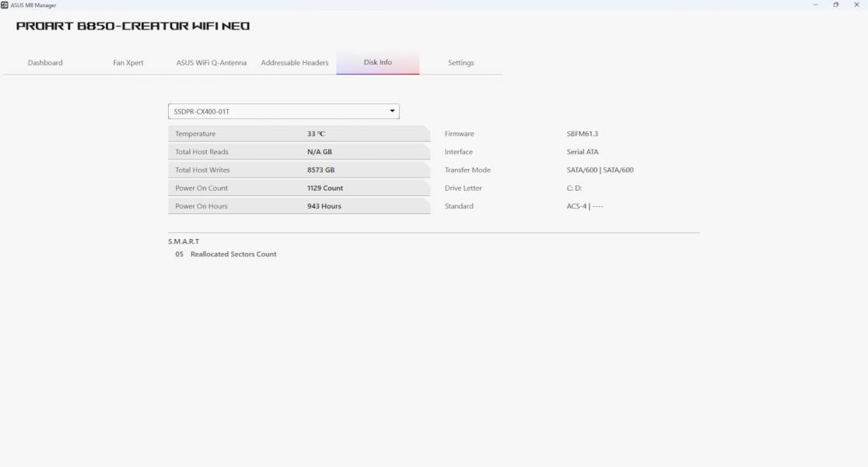Click the ASUS MB Manager title bar icon

click(x=5, y=5)
